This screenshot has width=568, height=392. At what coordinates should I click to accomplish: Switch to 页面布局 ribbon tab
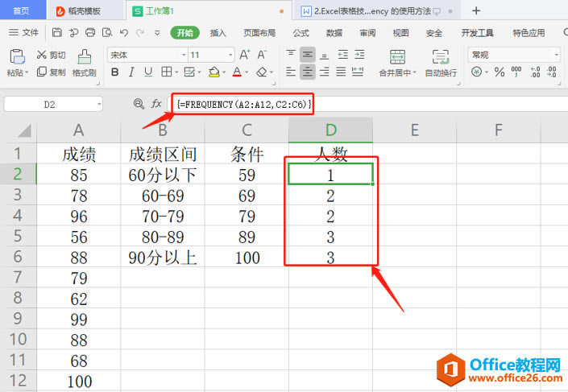pos(259,33)
